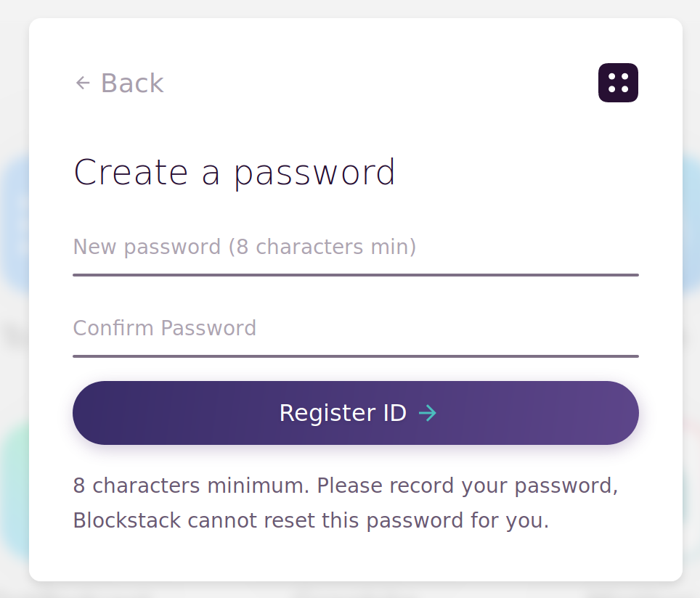Click the underline below the New password field
Image resolution: width=700 pixels, height=598 pixels.
pos(355,275)
